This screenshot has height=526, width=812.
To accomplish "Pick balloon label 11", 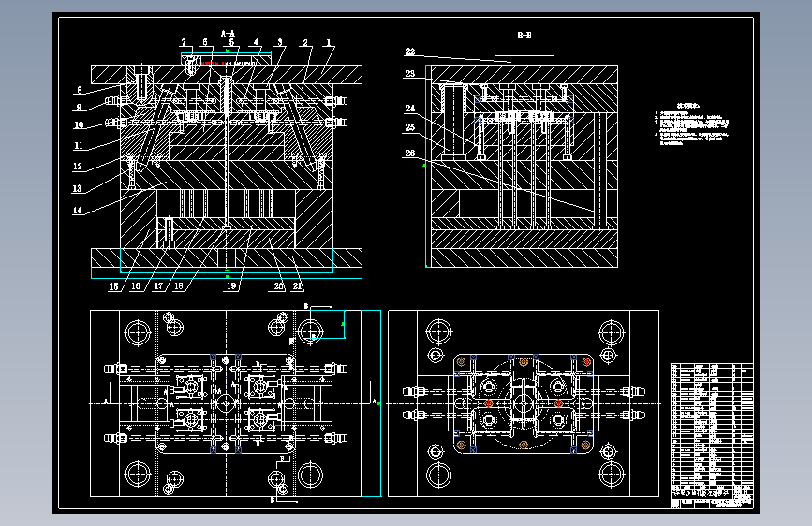I will [x=79, y=145].
